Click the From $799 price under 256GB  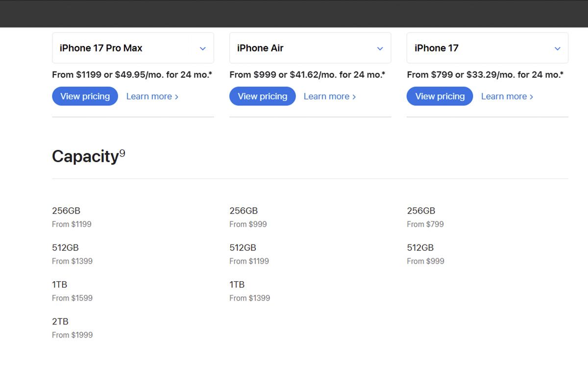[425, 224]
